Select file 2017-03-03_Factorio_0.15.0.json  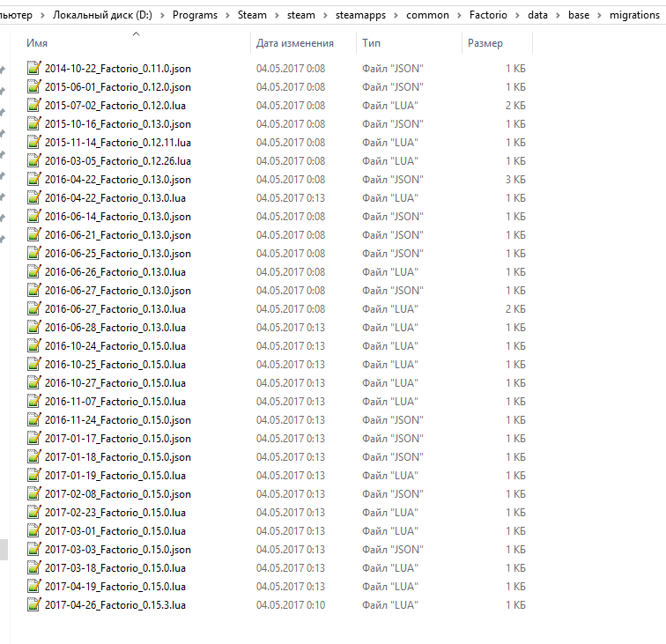point(118,549)
